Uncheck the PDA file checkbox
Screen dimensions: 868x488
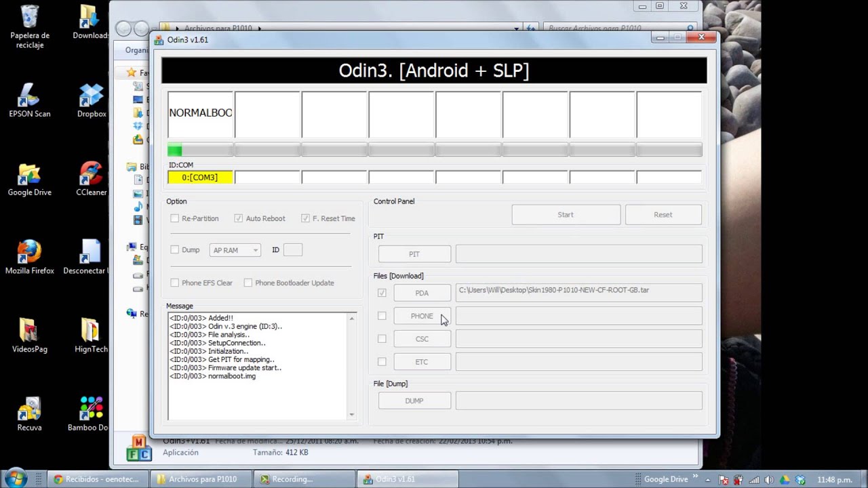tap(382, 293)
